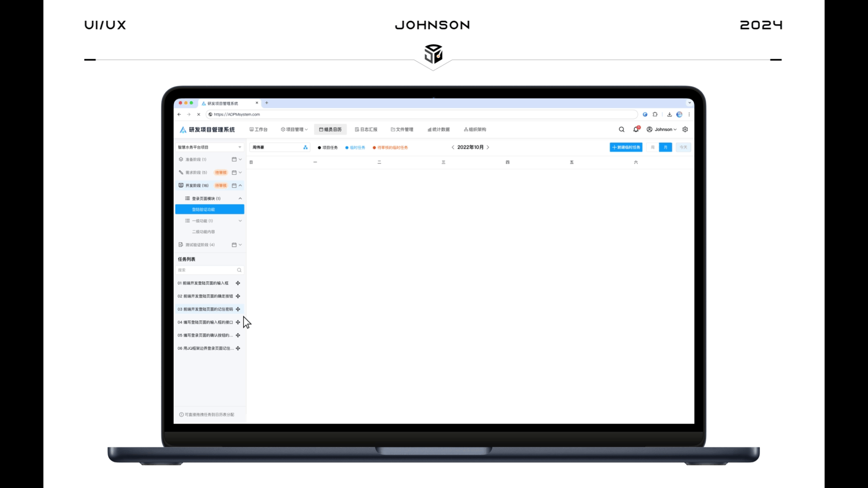The width and height of the screenshot is (868, 488).
Task: Expand the 准备阶段 (1) chevron
Action: (x=241, y=160)
